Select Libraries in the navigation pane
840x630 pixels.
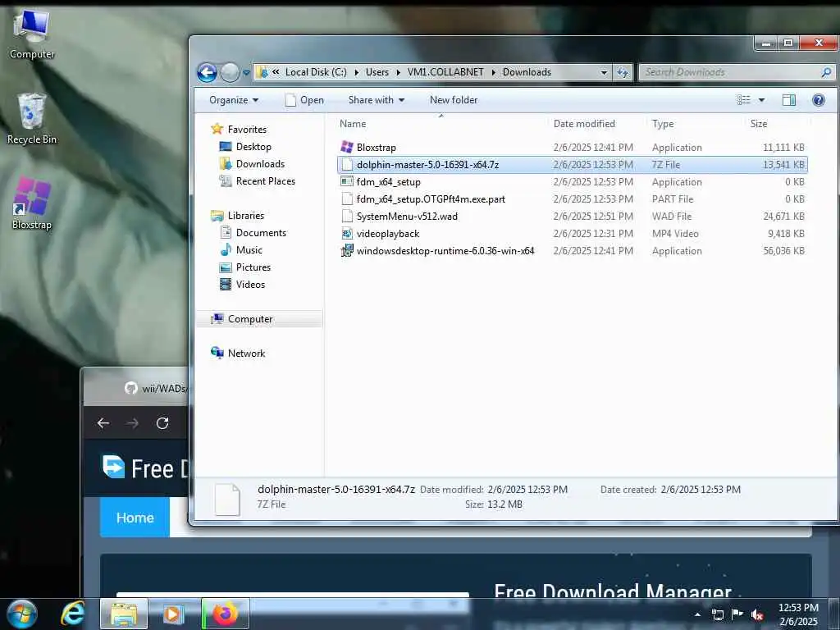(238, 216)
